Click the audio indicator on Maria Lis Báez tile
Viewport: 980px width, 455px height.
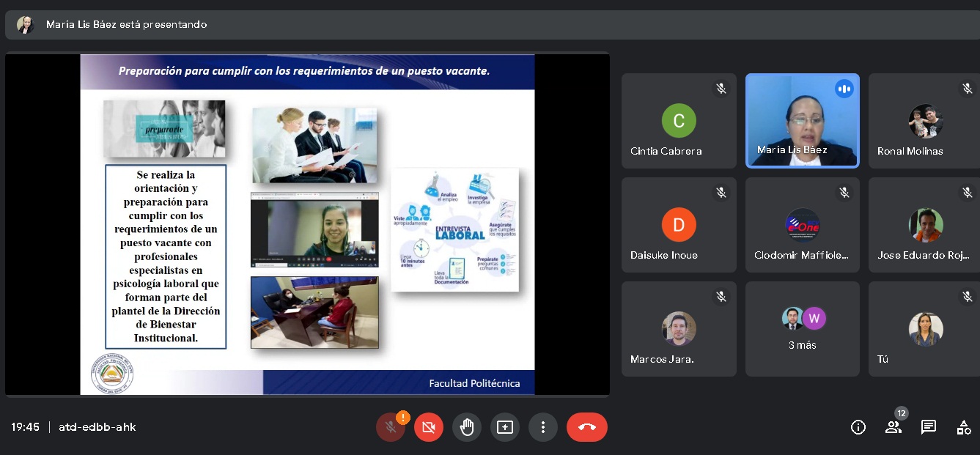click(x=844, y=89)
